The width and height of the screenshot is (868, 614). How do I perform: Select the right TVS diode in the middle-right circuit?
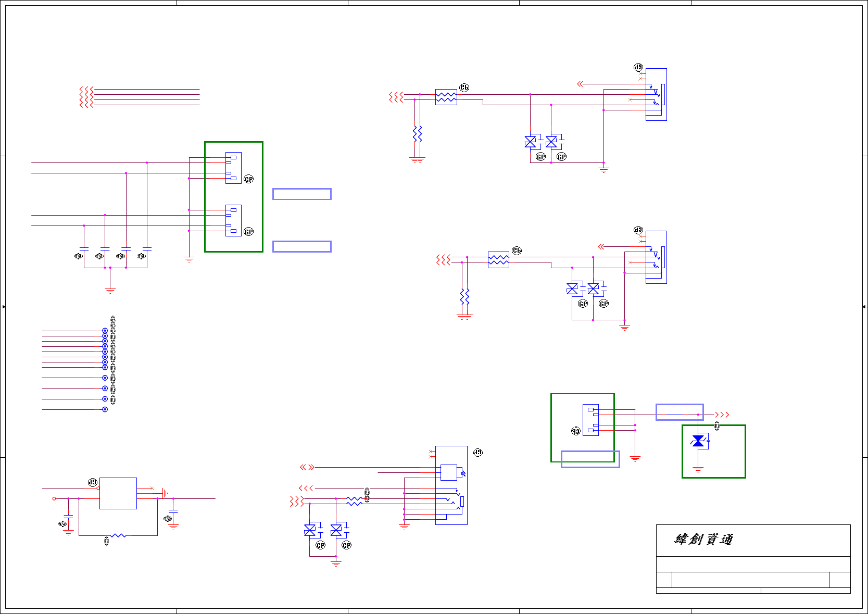point(593,289)
